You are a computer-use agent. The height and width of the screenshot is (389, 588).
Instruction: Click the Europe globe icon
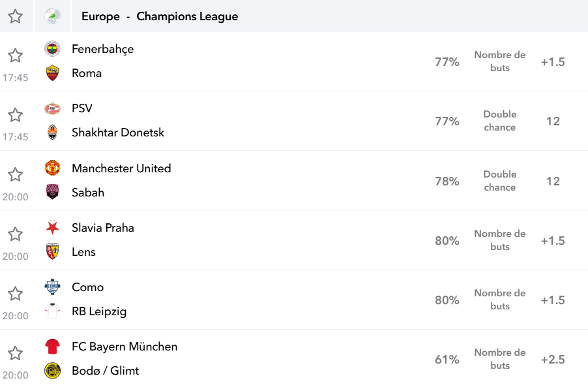coord(53,16)
